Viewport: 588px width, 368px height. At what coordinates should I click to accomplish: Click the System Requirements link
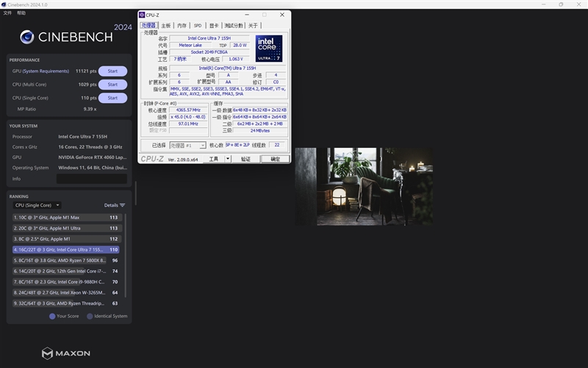click(46, 71)
